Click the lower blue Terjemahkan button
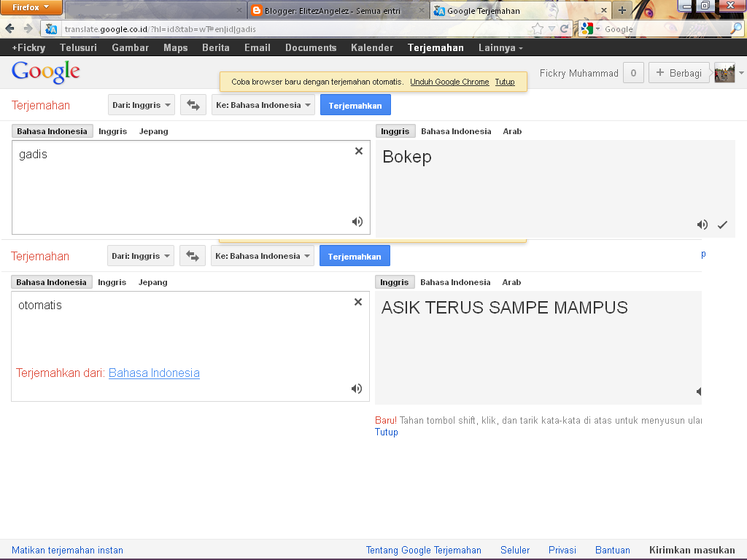Viewport: 747px width, 560px height. [355, 256]
